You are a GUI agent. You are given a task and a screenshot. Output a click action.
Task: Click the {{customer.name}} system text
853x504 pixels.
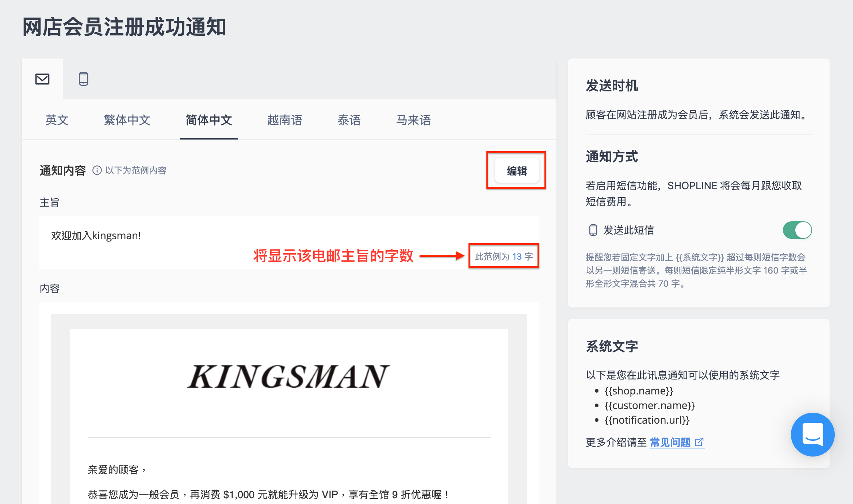point(650,405)
